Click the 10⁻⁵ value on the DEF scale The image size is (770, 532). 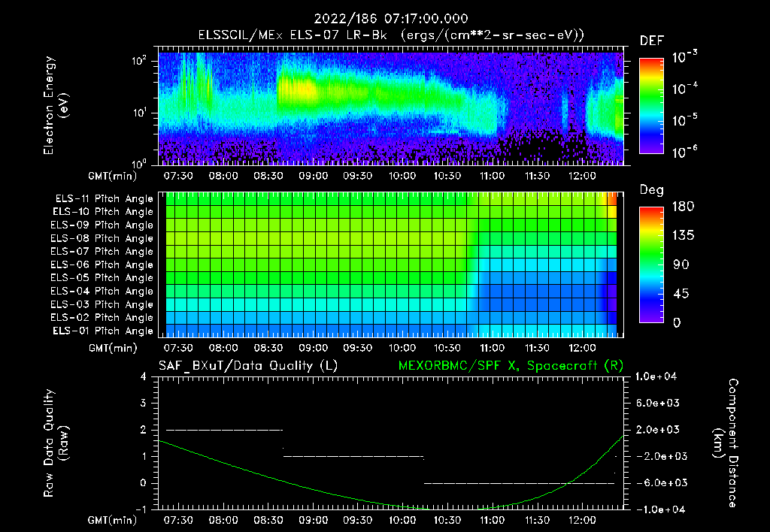tap(685, 120)
